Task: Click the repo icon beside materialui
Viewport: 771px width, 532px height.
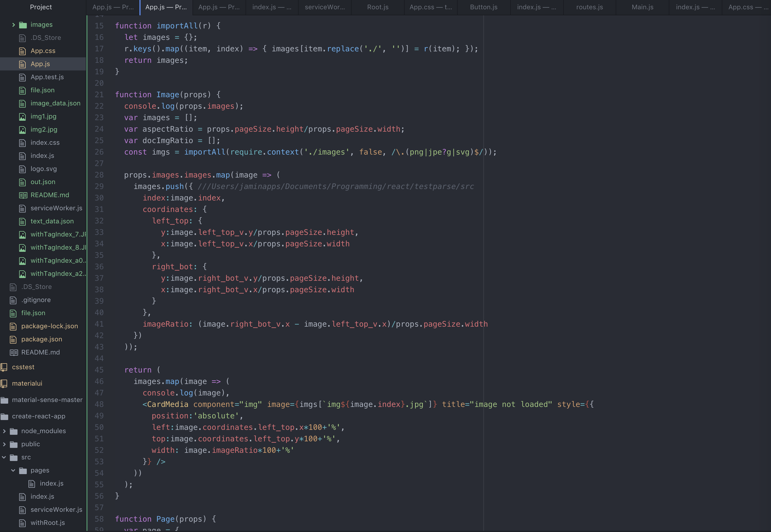Action: (4, 383)
